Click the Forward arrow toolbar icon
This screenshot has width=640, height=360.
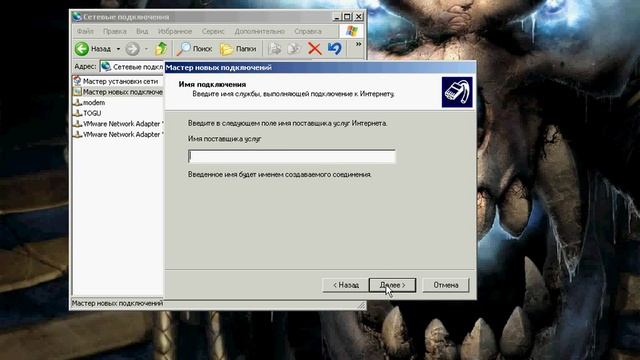click(132, 49)
